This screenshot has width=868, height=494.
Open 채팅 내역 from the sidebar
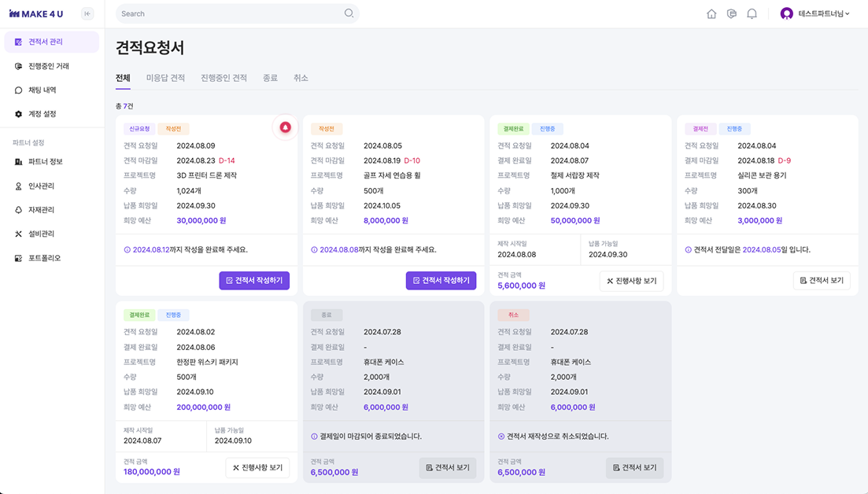(x=42, y=90)
